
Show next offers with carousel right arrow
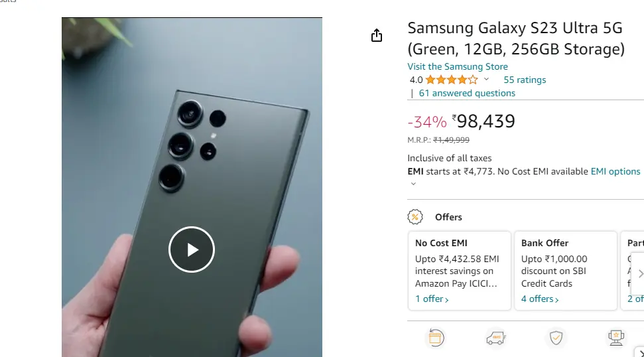tap(639, 273)
